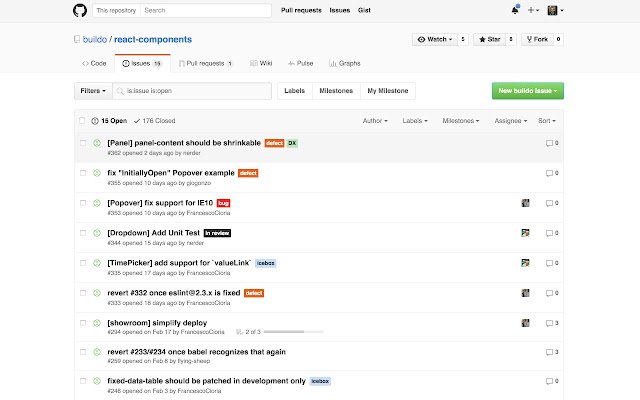Image resolution: width=640 pixels, height=400 pixels.
Task: Click assignee avatar on Dropdown Unit Test issue
Action: tap(525, 233)
